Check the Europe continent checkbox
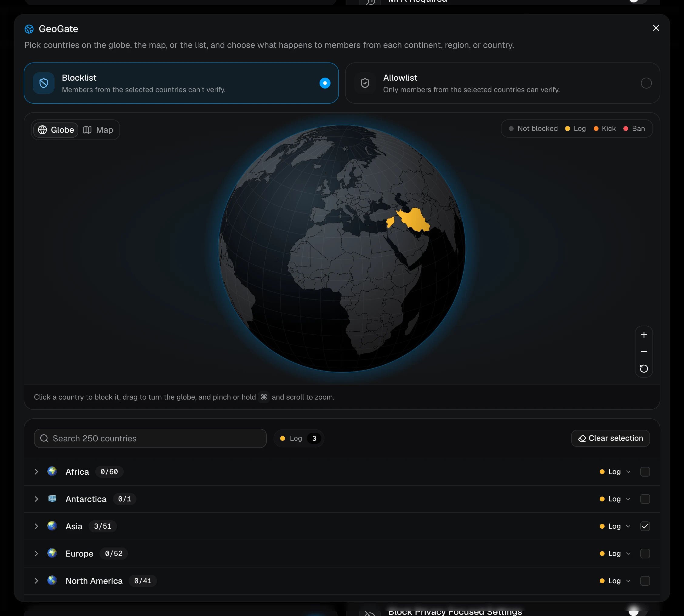Viewport: 684px width, 616px height. (645, 553)
